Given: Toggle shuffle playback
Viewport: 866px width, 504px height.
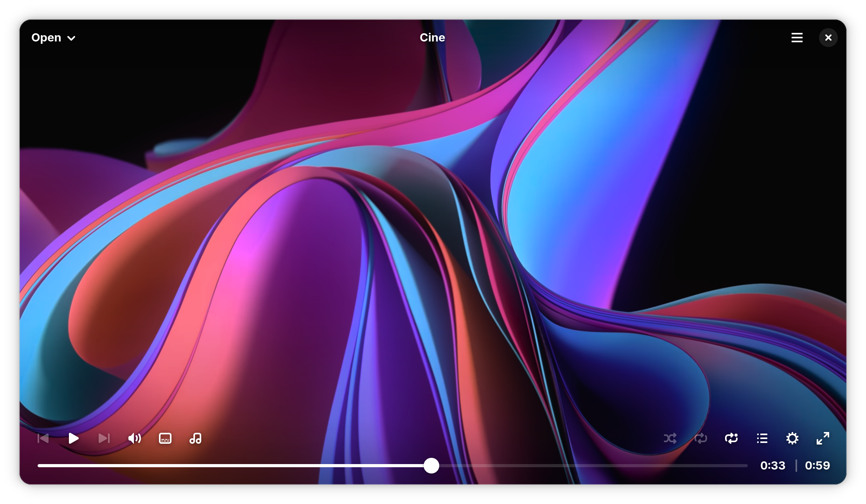Looking at the screenshot, I should point(670,438).
